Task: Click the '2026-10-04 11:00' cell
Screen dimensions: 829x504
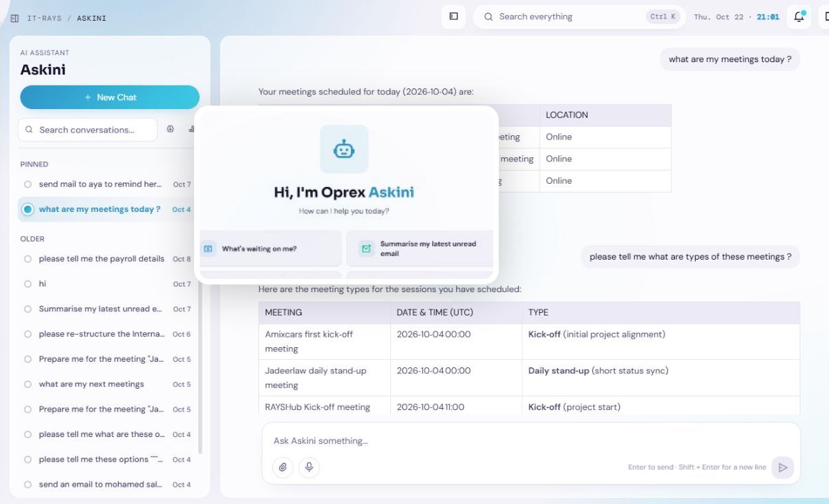Action: [x=457, y=407]
